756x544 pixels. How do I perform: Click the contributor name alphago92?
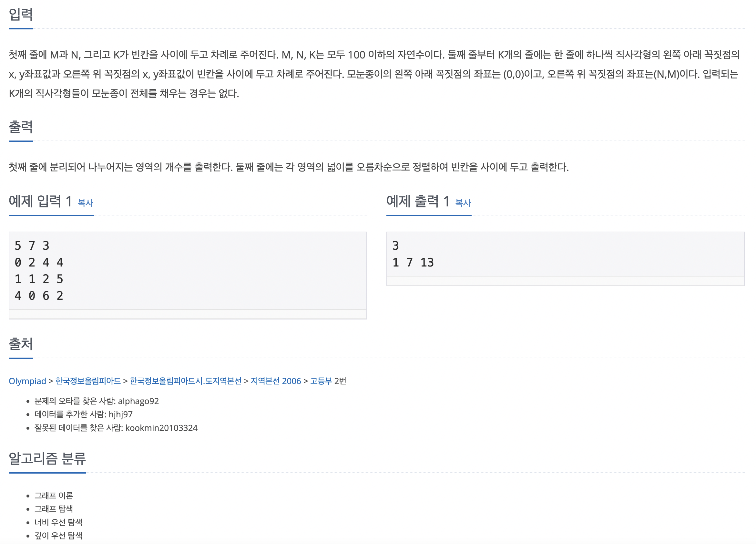138,401
